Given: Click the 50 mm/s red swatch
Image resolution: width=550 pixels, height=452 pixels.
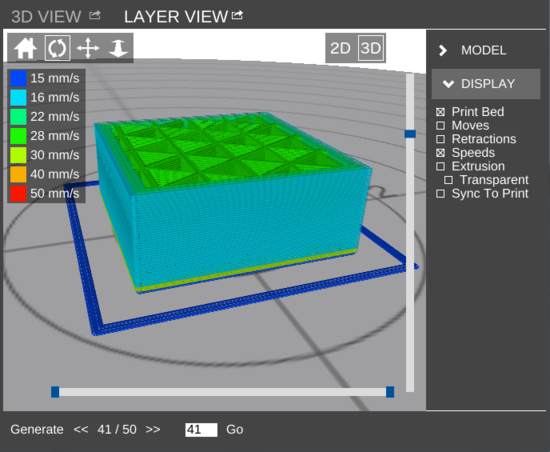Looking at the screenshot, I should click(x=18, y=194).
